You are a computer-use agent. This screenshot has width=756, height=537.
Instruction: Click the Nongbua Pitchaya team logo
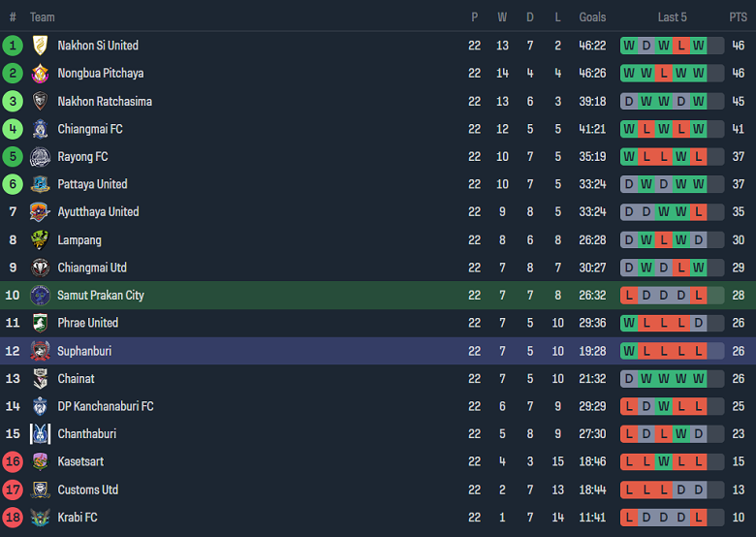click(40, 74)
